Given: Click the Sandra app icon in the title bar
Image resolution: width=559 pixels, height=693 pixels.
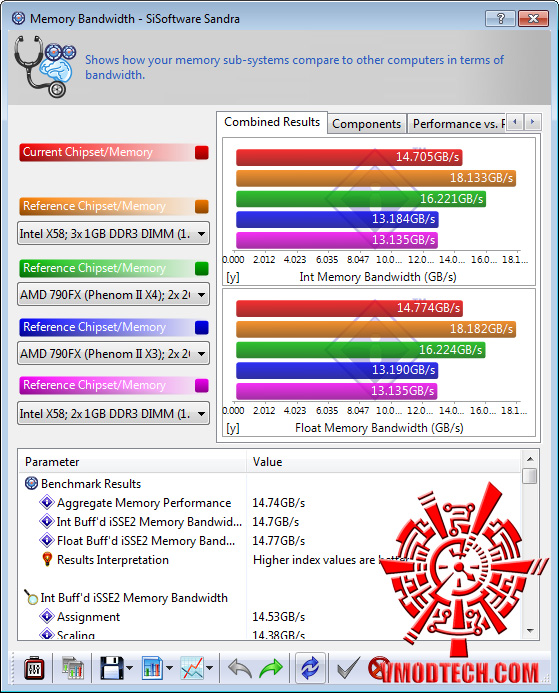Looking at the screenshot, I should click(18, 18).
